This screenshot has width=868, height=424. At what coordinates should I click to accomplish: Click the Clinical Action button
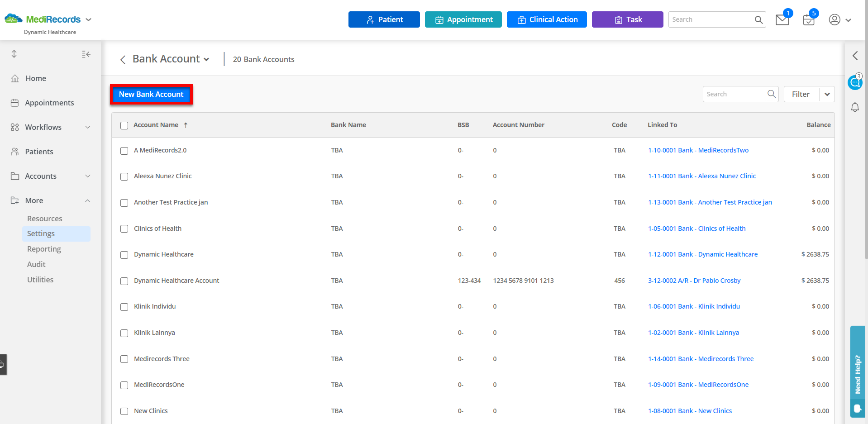tap(547, 19)
